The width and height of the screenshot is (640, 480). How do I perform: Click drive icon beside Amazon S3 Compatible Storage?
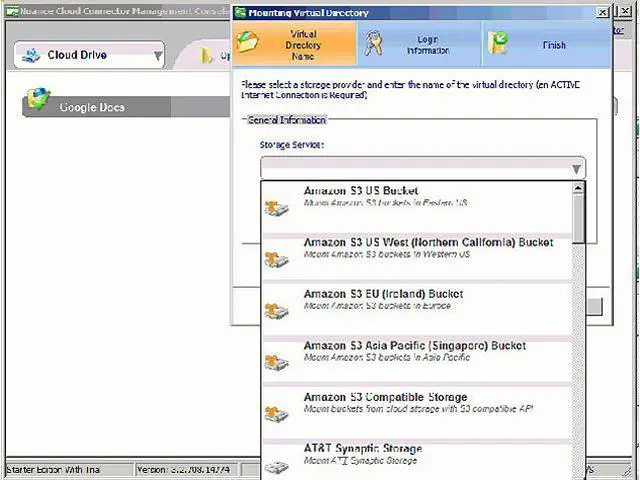coord(276,414)
